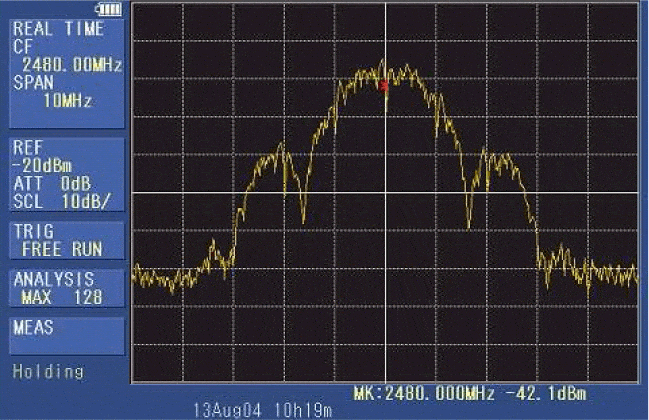This screenshot has width=649, height=420.
Task: Click the Holding status text
Action: [x=48, y=371]
